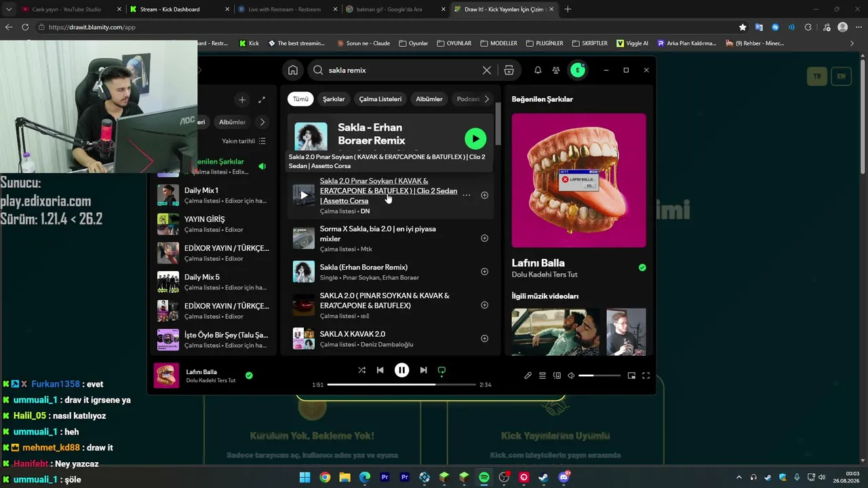868x488 pixels.
Task: Filter search results by Çalma Listeleri
Action: (x=380, y=99)
